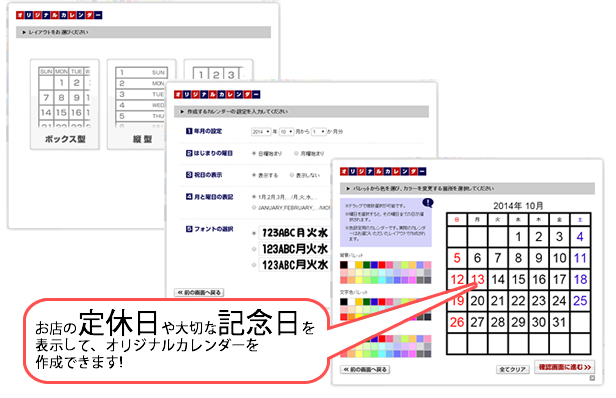616x398 pixels.
Task: Pick red in the background palette
Action: [381, 265]
